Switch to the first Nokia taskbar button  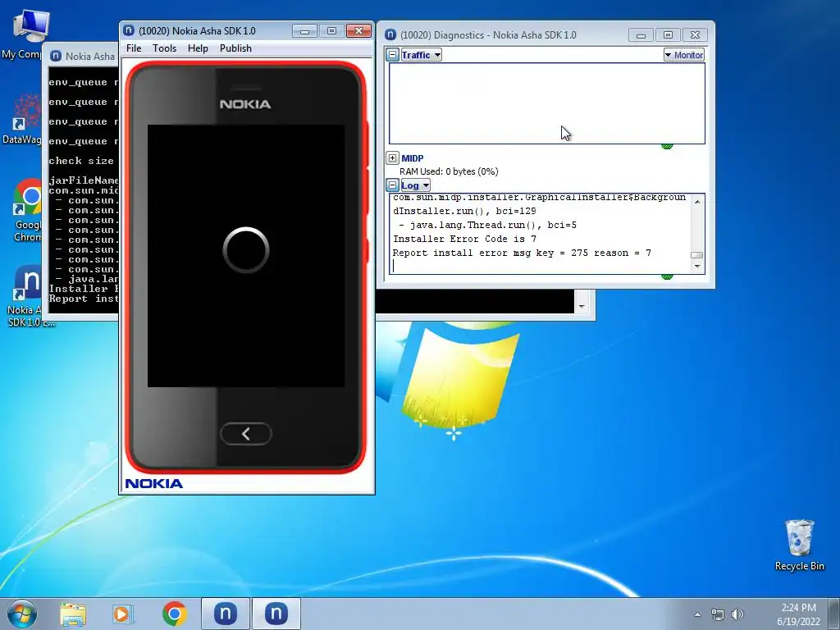tap(226, 614)
